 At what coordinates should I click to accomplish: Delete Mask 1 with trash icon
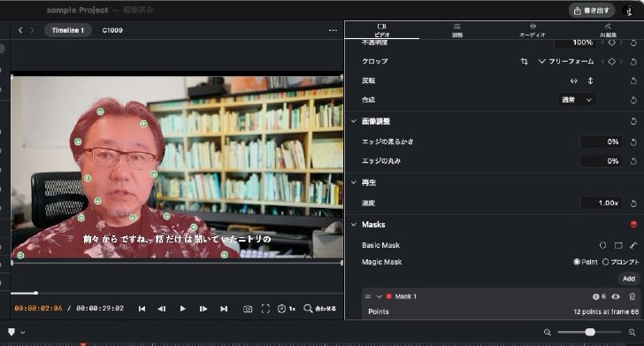coord(632,296)
